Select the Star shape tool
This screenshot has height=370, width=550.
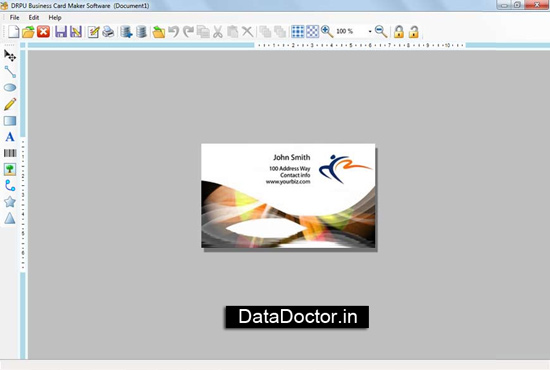point(10,202)
